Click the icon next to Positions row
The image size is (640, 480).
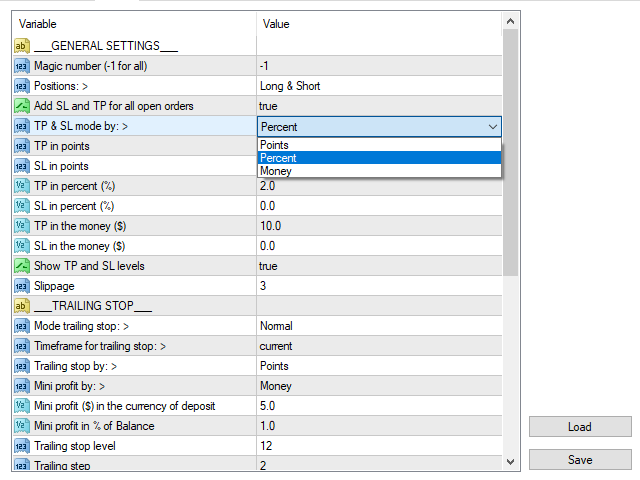coord(22,86)
